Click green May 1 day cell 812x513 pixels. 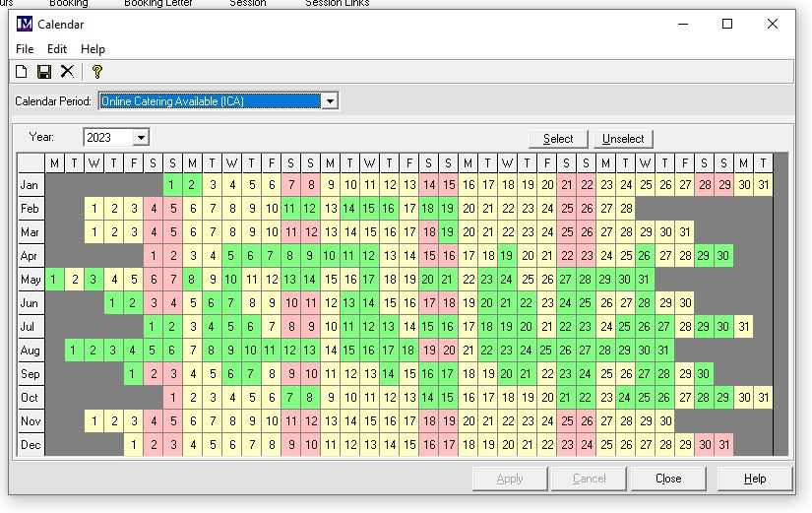[x=54, y=280]
